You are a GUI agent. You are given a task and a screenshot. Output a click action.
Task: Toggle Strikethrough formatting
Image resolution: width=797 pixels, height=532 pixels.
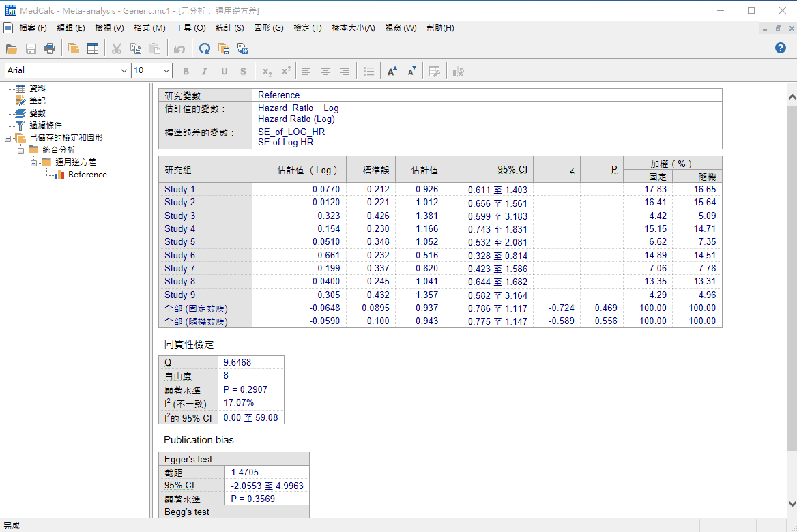pyautogui.click(x=243, y=72)
